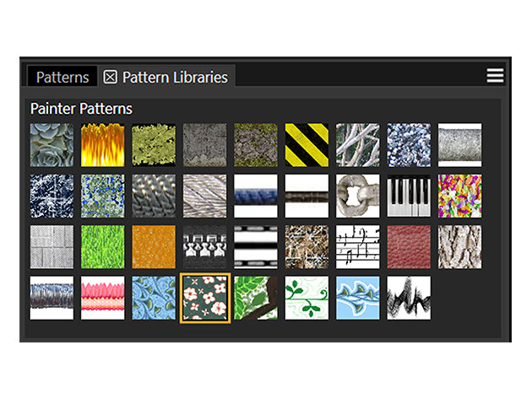This screenshot has height=399, width=532.
Task: Click the Painter Patterns library heading
Action: coord(81,109)
